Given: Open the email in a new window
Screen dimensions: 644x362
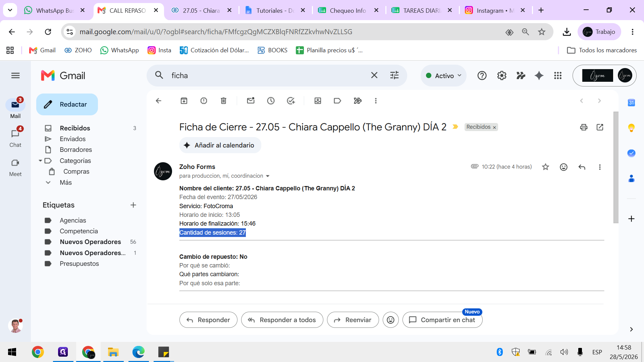Looking at the screenshot, I should click(x=600, y=127).
